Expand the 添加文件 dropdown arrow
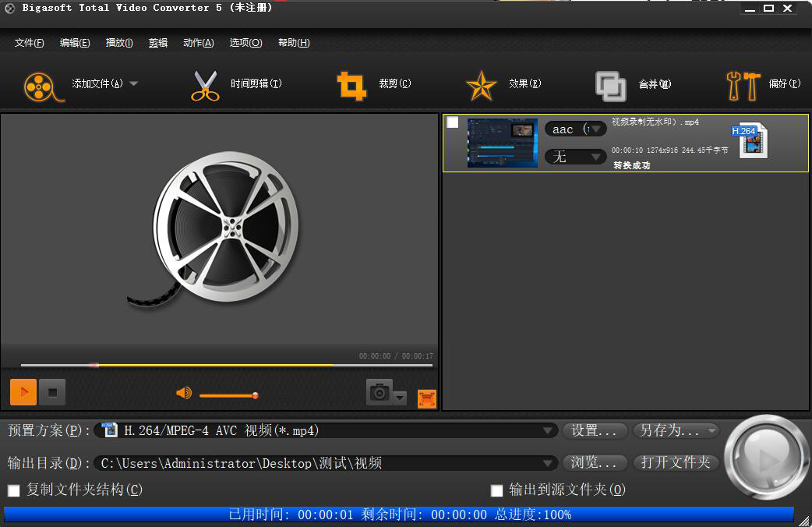Image resolution: width=812 pixels, height=527 pixels. point(133,83)
